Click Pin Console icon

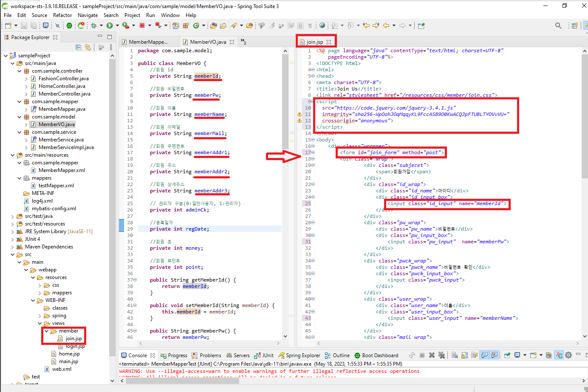507,355
